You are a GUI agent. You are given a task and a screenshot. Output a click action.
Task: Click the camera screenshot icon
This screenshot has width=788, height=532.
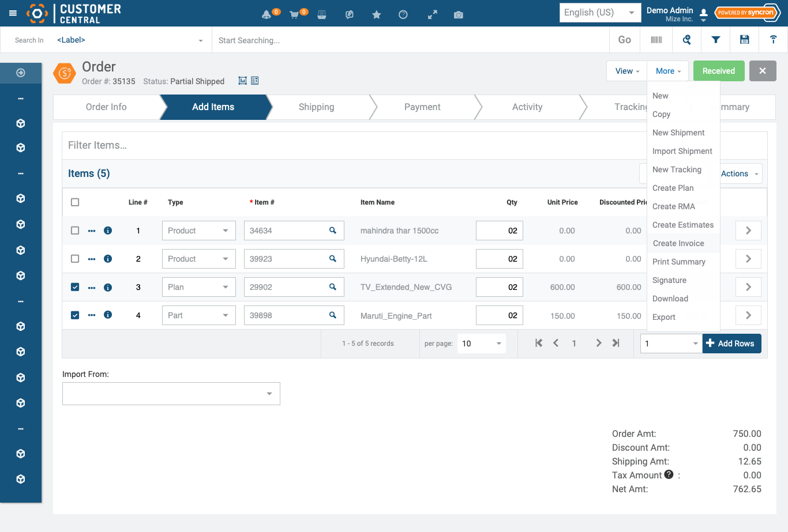point(459,15)
